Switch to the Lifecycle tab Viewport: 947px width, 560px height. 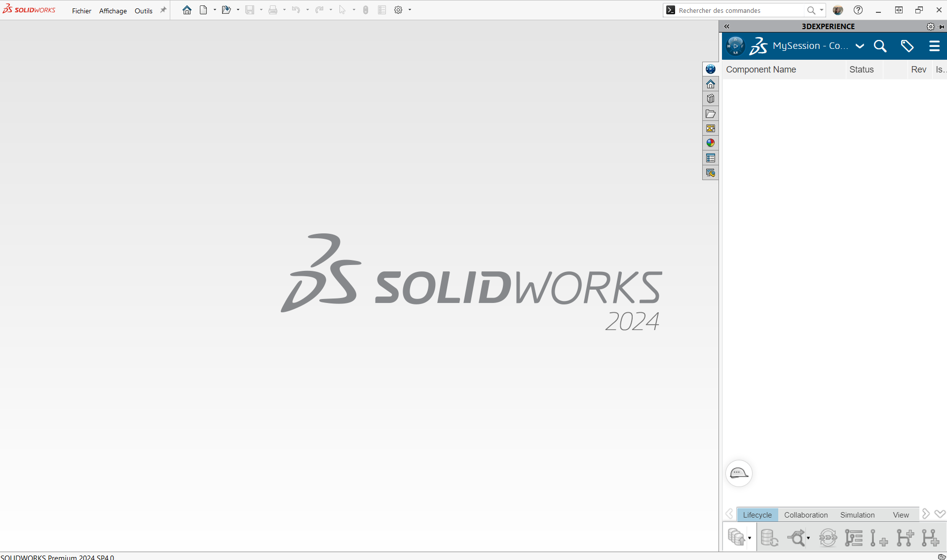[x=757, y=515]
